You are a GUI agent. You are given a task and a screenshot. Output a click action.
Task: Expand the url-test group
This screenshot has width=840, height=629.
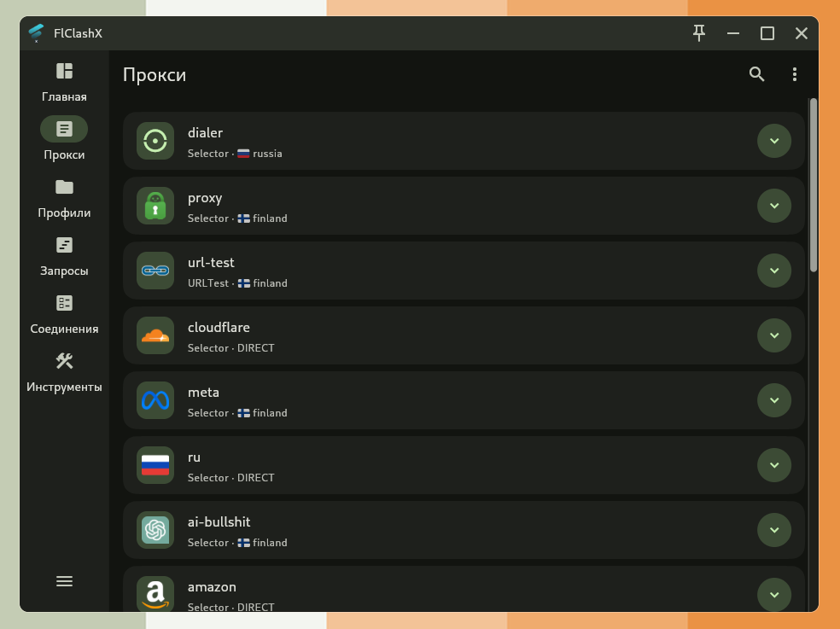point(773,271)
